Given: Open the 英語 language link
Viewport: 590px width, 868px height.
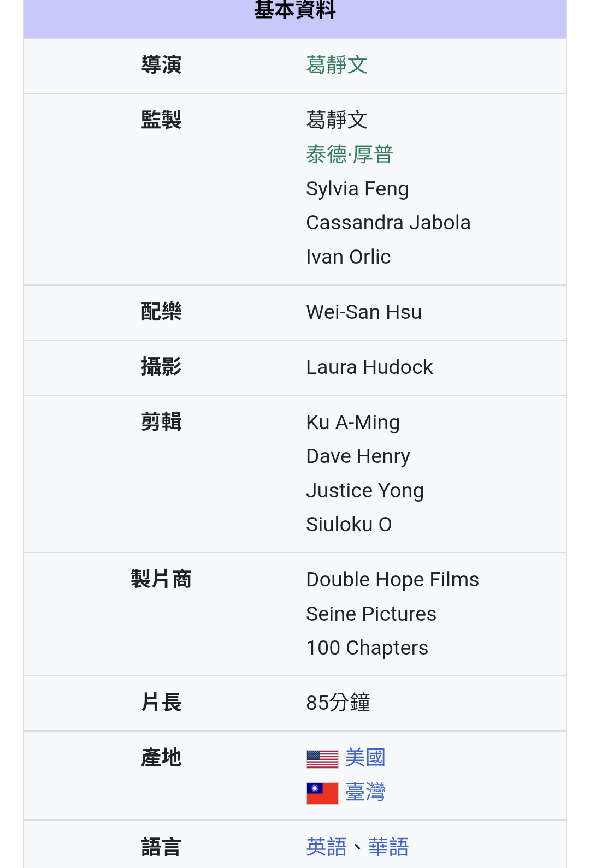Looking at the screenshot, I should pos(327,847).
